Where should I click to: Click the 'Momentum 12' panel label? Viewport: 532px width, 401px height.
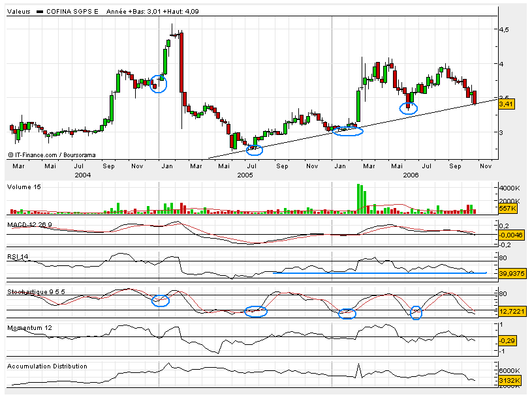(x=29, y=328)
